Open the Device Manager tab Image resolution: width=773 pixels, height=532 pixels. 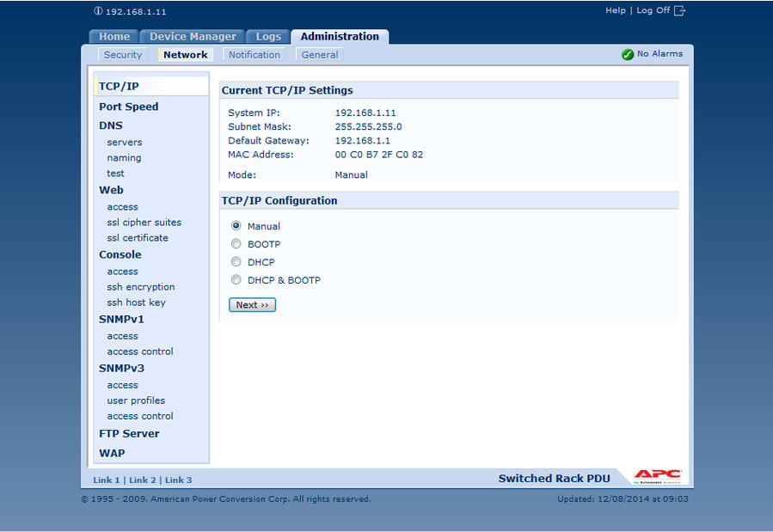tap(193, 37)
